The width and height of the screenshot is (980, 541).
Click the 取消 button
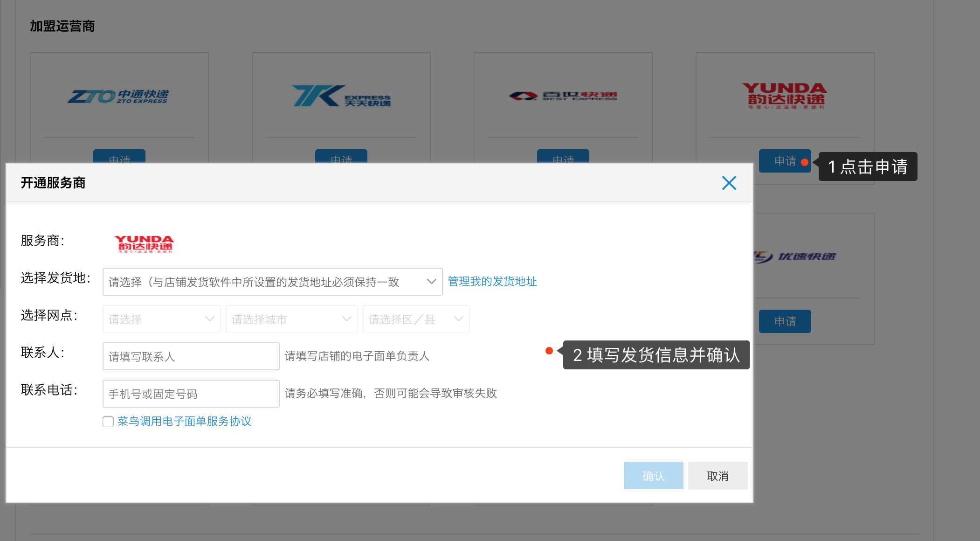pyautogui.click(x=718, y=476)
